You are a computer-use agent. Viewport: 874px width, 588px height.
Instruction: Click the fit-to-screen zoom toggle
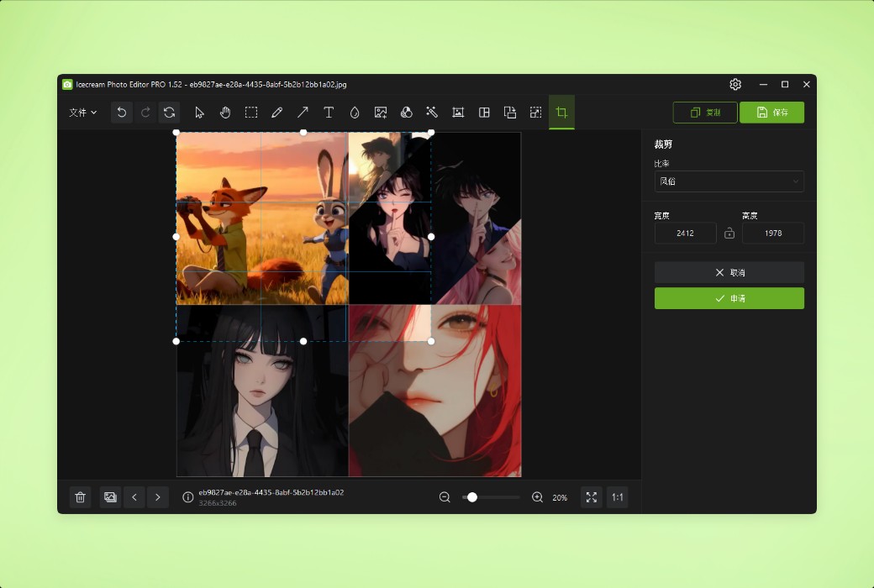[591, 497]
